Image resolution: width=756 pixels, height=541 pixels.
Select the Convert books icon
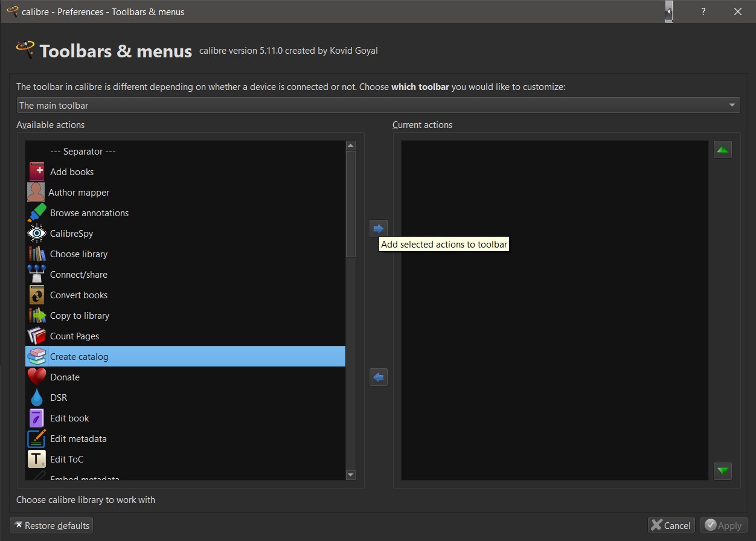(x=37, y=295)
